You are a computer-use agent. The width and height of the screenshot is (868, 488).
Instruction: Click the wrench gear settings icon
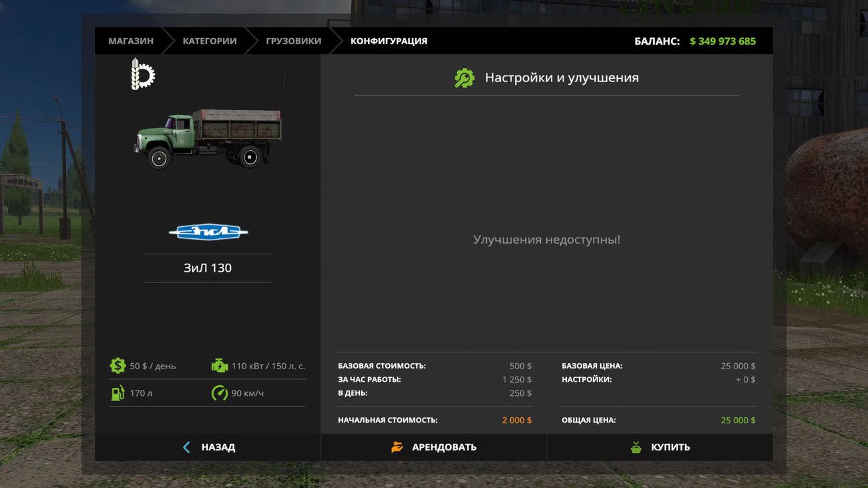[464, 78]
